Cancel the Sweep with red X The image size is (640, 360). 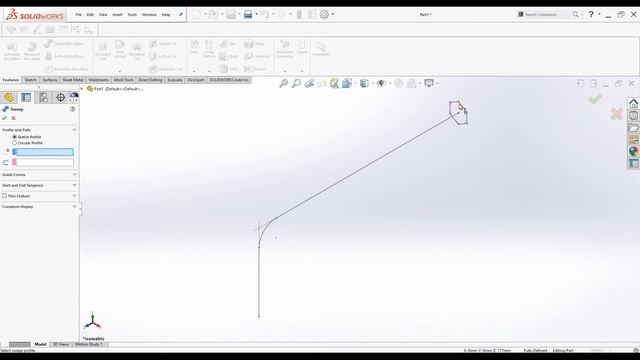pos(13,118)
